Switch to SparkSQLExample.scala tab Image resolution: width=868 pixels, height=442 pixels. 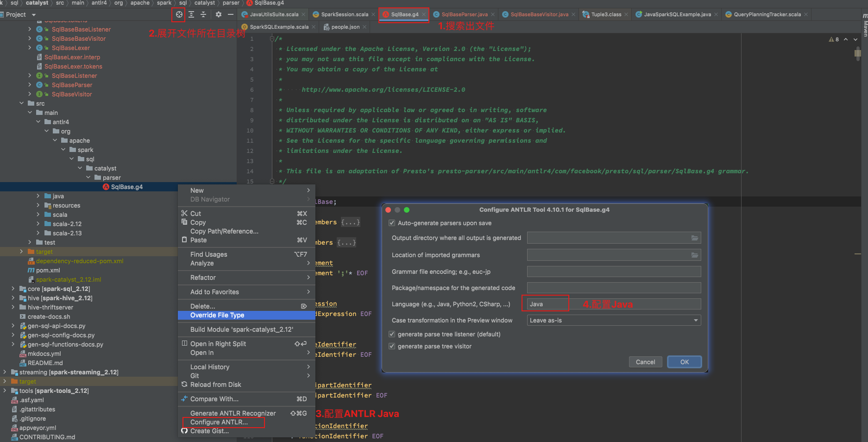(x=279, y=27)
